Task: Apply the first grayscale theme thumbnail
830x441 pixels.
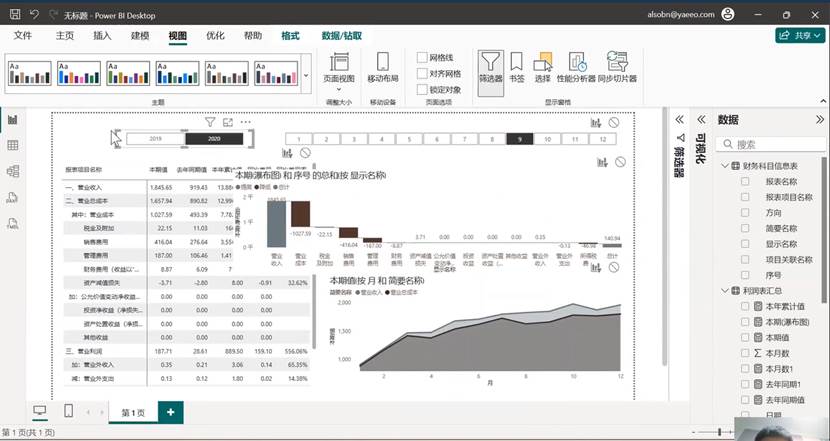Action: click(30, 73)
